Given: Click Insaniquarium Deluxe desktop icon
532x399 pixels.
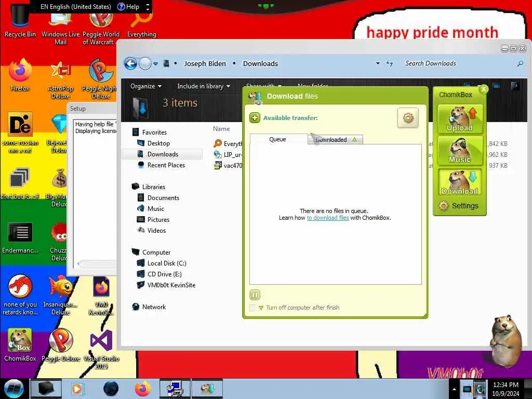Looking at the screenshot, I should click(x=60, y=295).
